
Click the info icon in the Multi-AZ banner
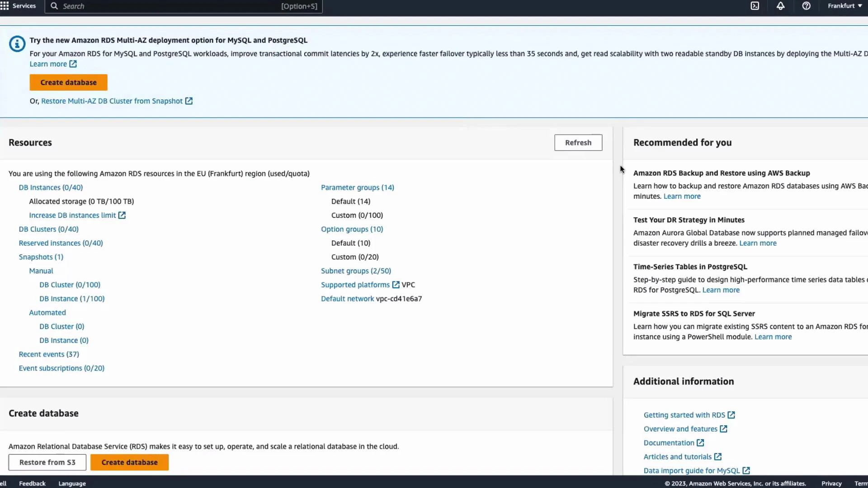click(x=17, y=44)
